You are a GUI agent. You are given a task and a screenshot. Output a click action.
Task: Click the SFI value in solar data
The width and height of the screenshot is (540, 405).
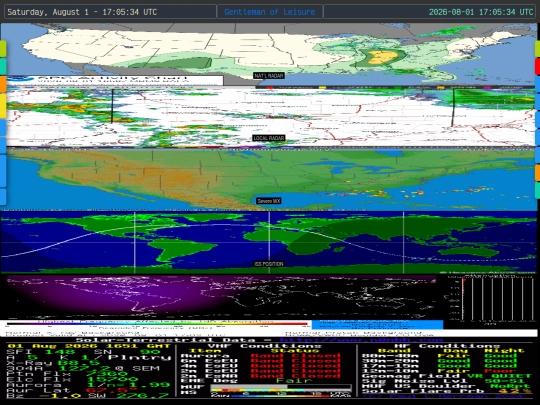(60, 352)
